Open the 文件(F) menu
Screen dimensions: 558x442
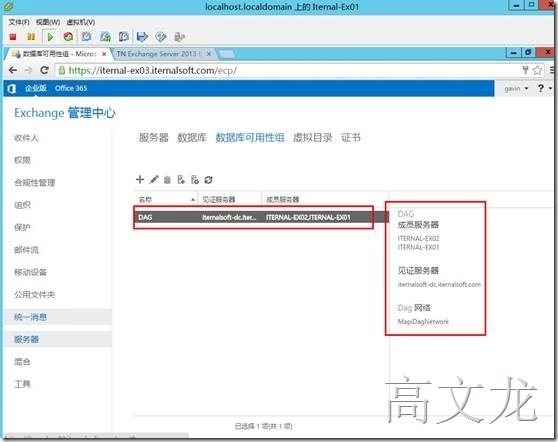point(19,22)
